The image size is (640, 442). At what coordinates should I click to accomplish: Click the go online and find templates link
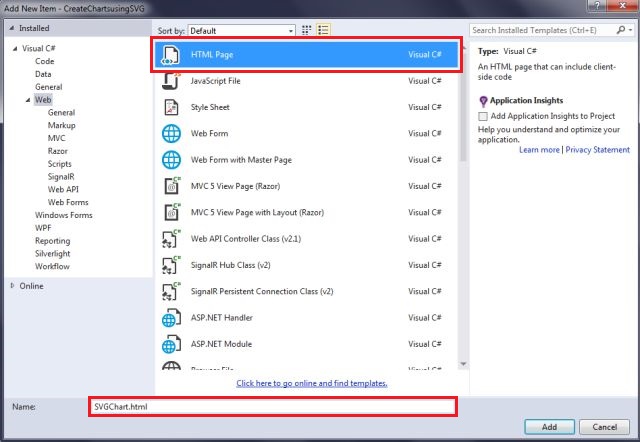[x=312, y=383]
